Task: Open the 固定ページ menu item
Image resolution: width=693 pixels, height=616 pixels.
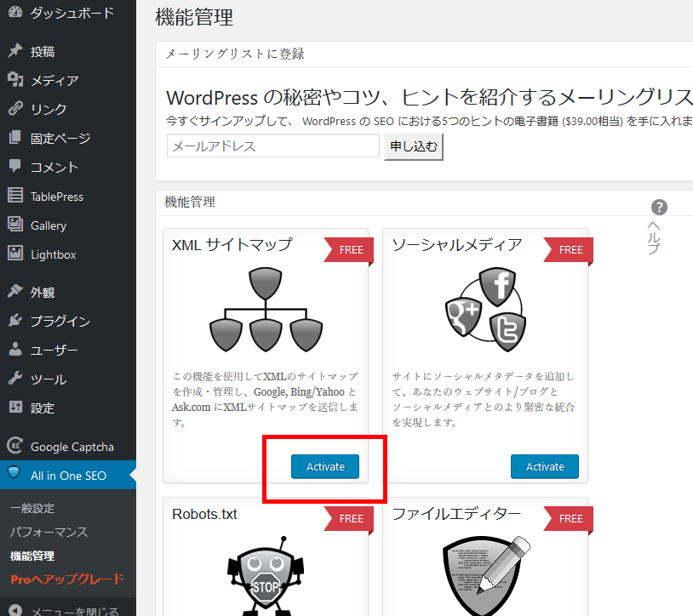Action: 60,138
